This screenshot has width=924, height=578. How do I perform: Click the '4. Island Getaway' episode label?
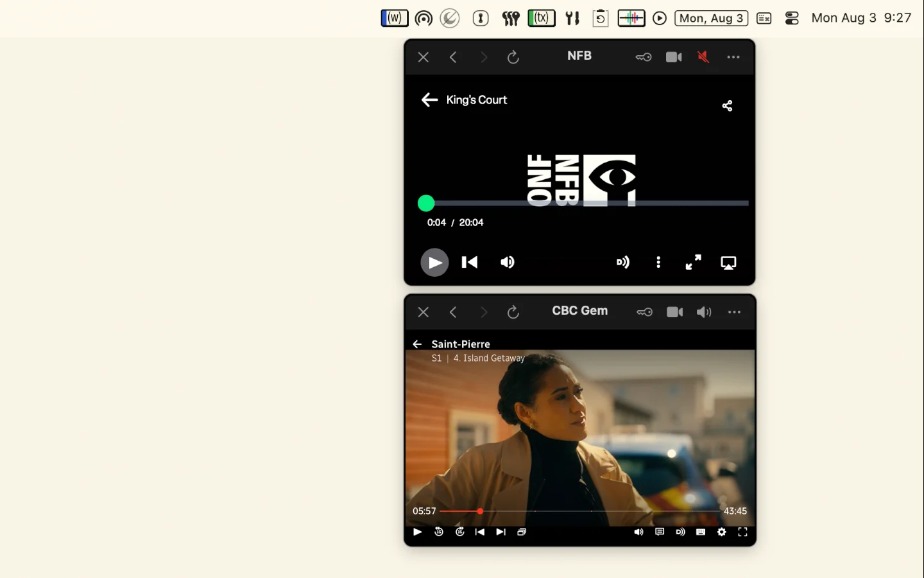[489, 358]
